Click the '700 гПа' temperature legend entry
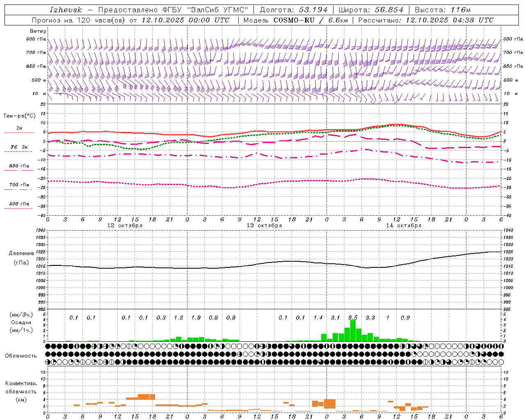 pos(19,185)
